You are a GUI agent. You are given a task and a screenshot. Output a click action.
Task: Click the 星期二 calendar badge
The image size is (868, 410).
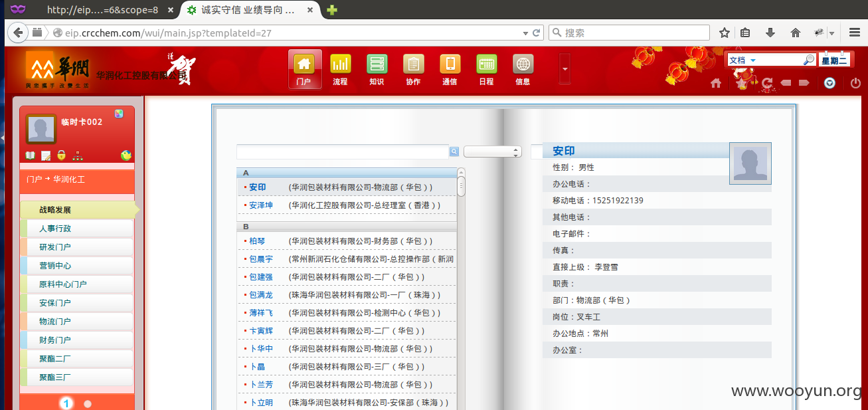point(834,60)
